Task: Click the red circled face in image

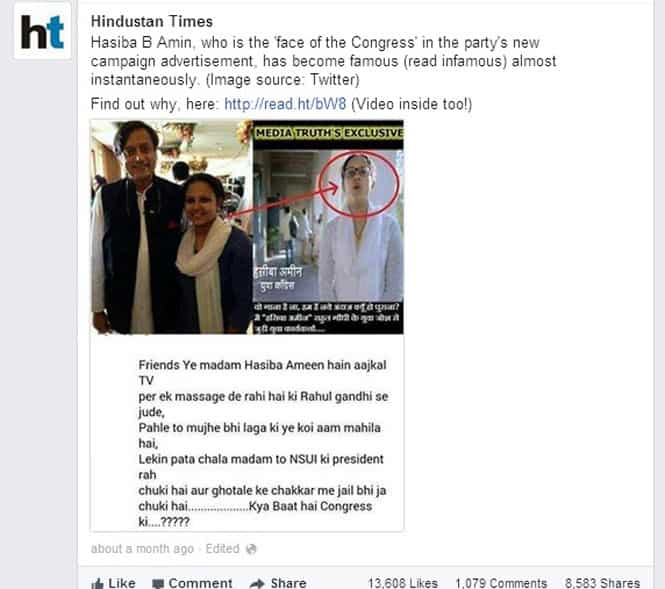Action: 359,184
